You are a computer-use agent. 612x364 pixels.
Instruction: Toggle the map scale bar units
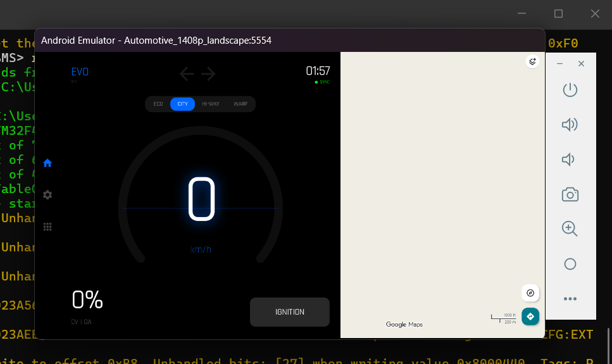[504, 318]
